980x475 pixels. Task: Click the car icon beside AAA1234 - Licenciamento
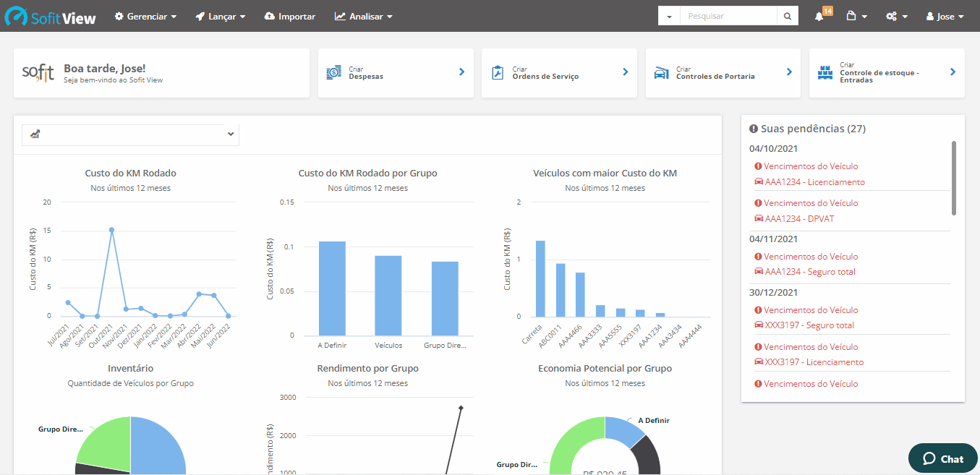[759, 182]
